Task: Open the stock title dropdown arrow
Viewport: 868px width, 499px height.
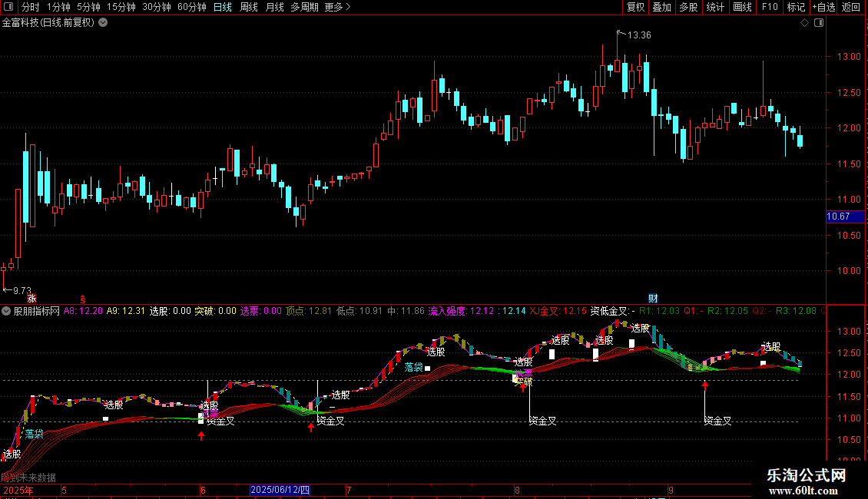Action: coord(103,23)
